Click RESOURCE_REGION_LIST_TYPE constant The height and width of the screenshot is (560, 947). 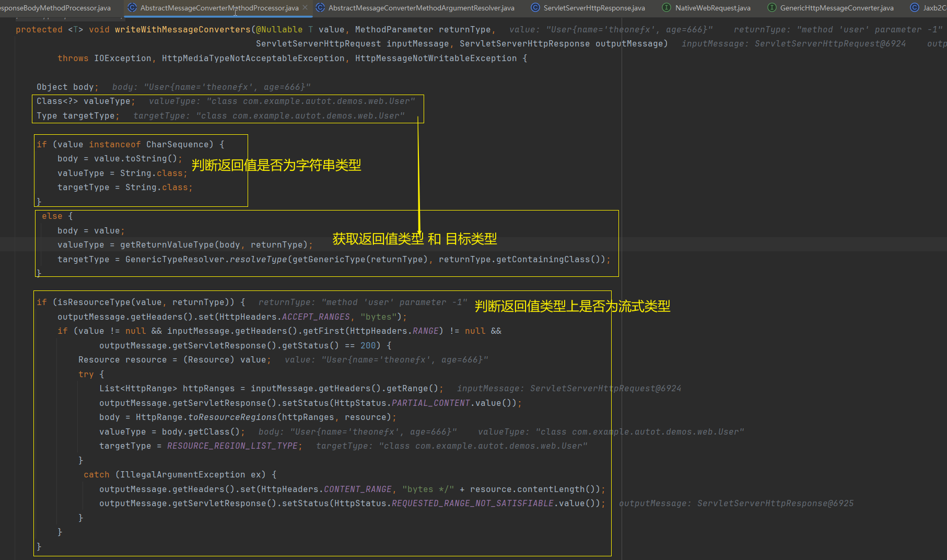(x=232, y=446)
